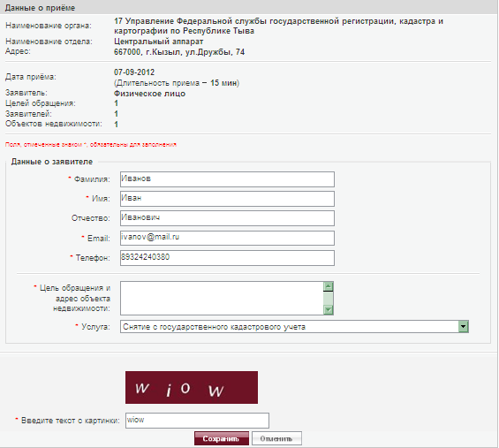Focus the Телефон number field

tap(227, 258)
